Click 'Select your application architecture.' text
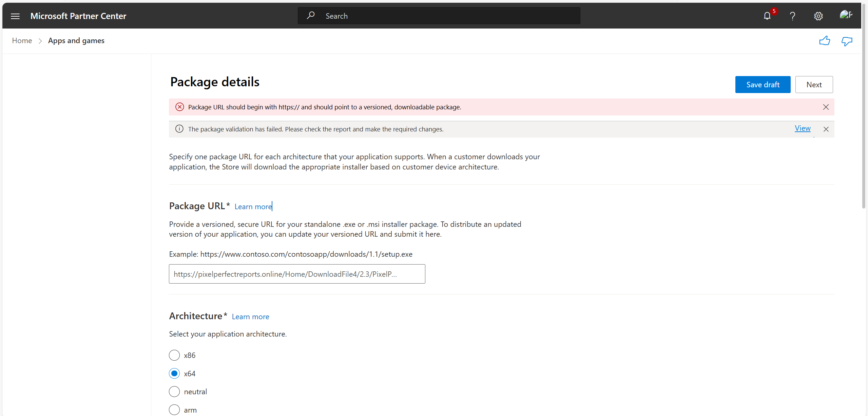This screenshot has height=416, width=868. [x=228, y=334]
